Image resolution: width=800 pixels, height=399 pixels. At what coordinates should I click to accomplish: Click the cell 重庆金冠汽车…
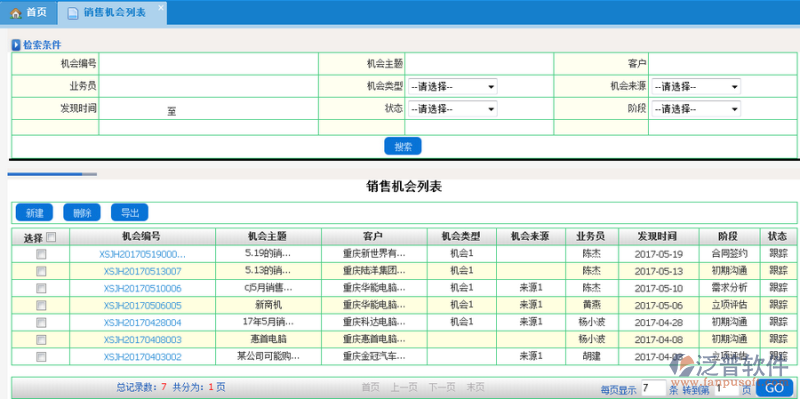pos(374,356)
